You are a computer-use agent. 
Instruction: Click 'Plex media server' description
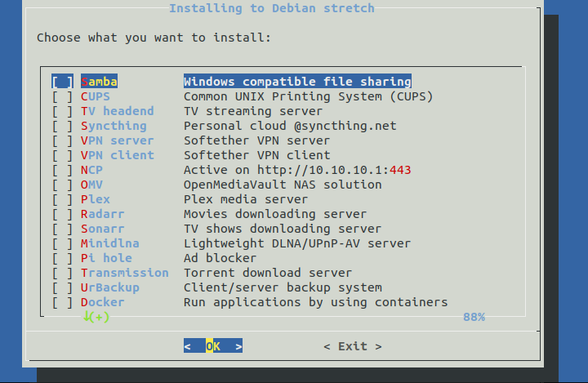pyautogui.click(x=246, y=199)
